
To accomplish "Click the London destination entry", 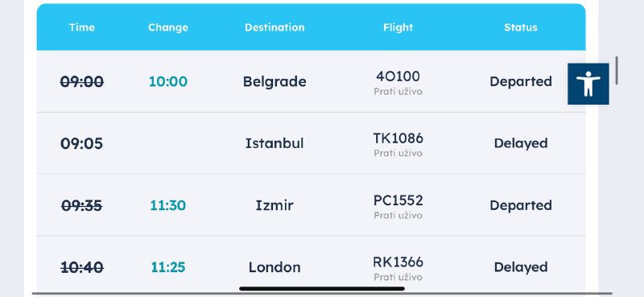I will coord(275,267).
